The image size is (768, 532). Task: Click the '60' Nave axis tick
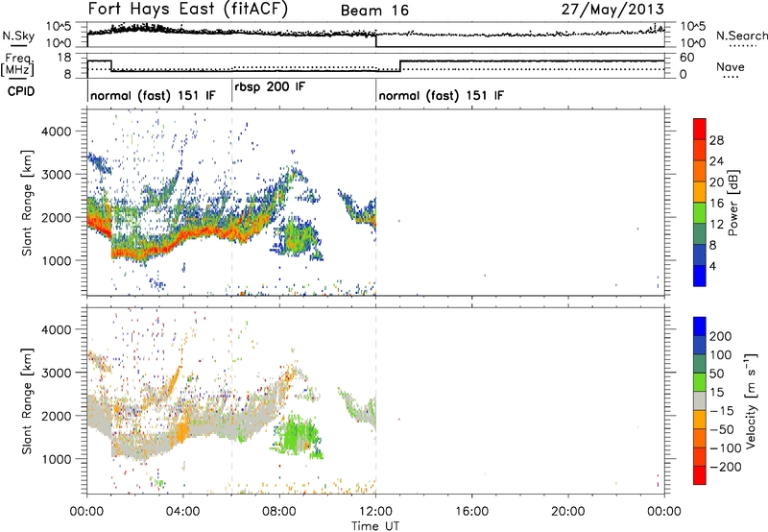(687, 58)
